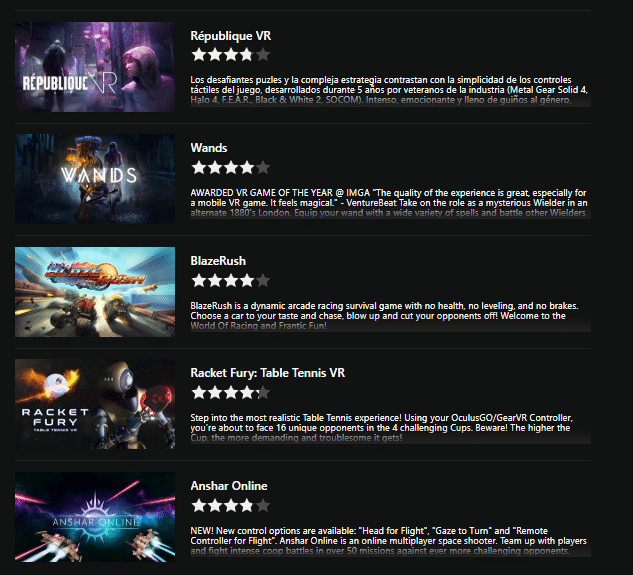Open the Racket Fury cover thumbnail
Viewport: 633px width, 575px height.
95,404
